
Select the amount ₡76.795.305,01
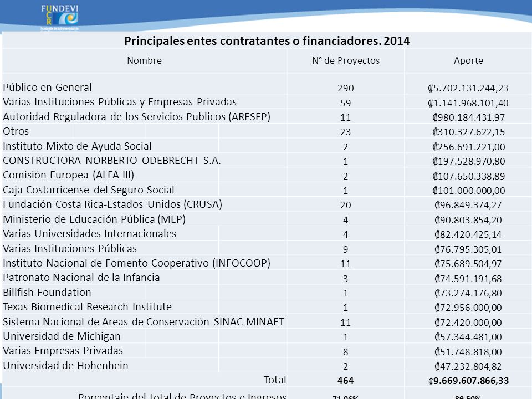point(468,249)
